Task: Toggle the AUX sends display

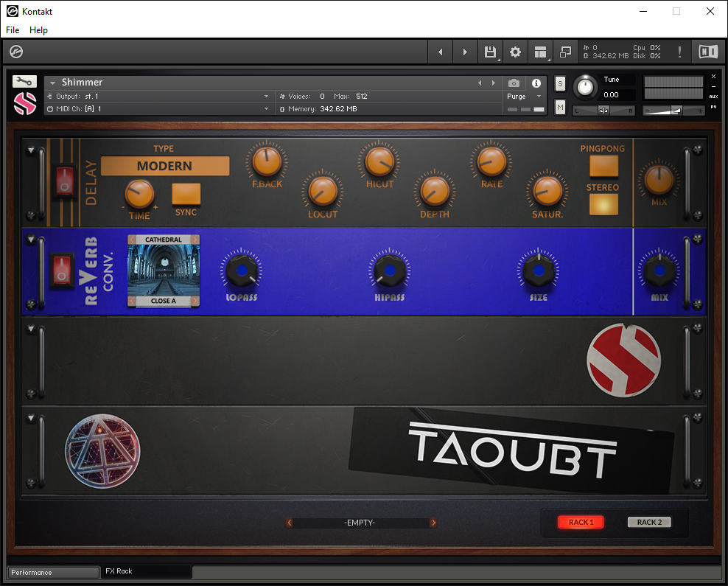Action: (x=713, y=97)
